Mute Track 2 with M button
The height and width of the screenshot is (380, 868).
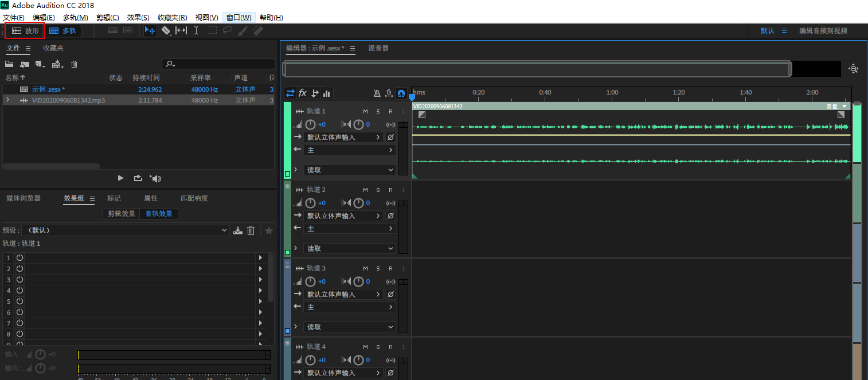tap(365, 189)
